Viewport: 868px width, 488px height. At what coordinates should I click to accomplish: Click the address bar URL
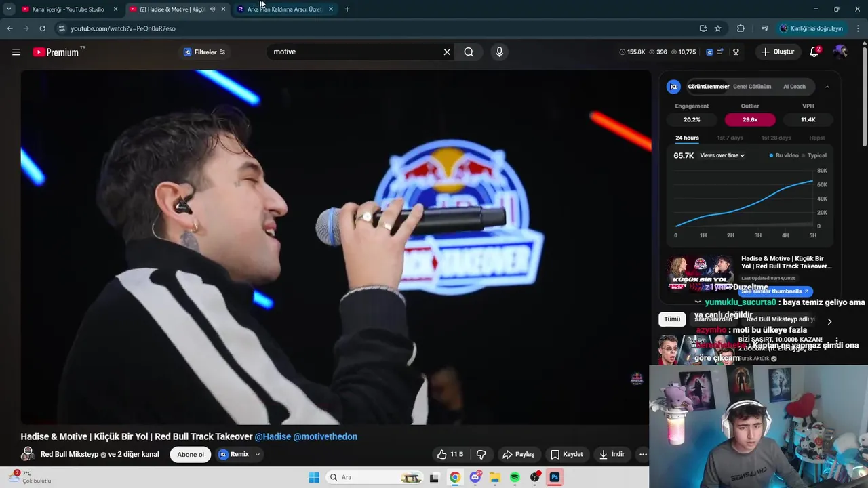pos(123,28)
